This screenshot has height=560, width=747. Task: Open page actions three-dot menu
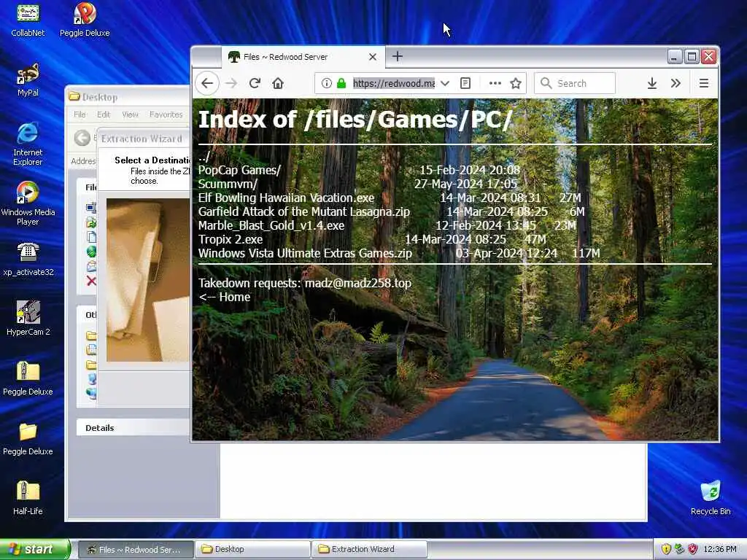(x=495, y=83)
